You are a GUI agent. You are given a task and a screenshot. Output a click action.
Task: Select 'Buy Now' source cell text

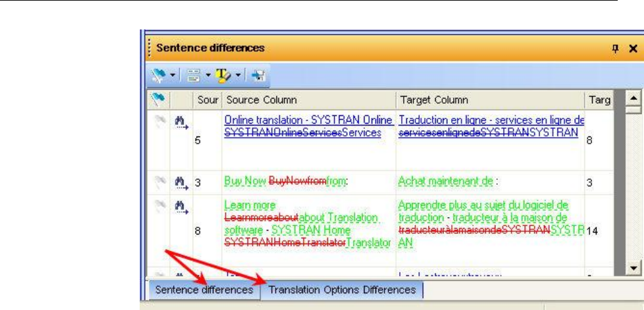pos(286,181)
